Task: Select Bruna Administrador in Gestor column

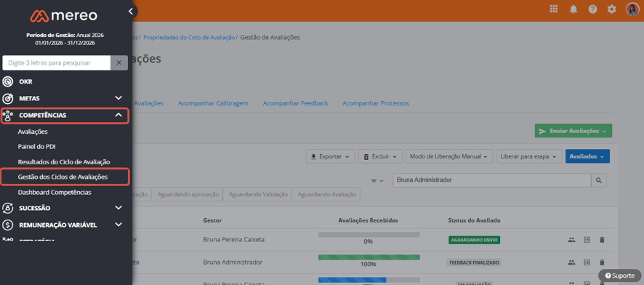Action: tap(233, 262)
